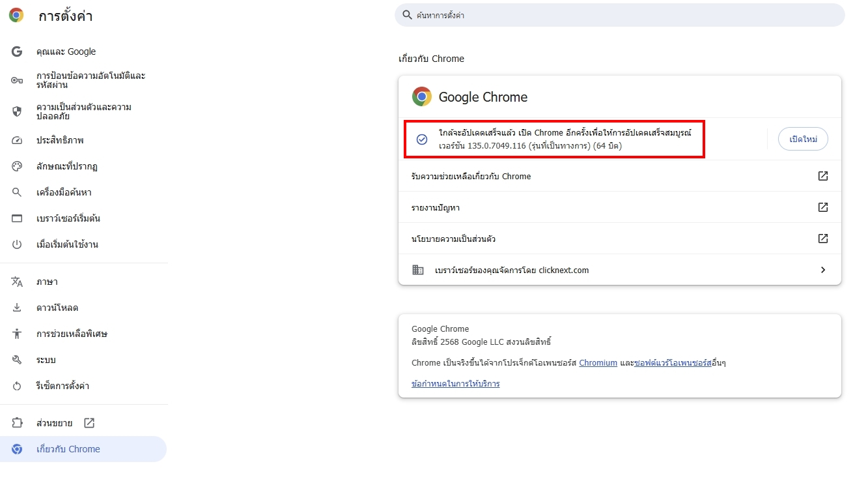
Task: Click the ค้นหาการตั้งค่า search field
Action: [619, 15]
